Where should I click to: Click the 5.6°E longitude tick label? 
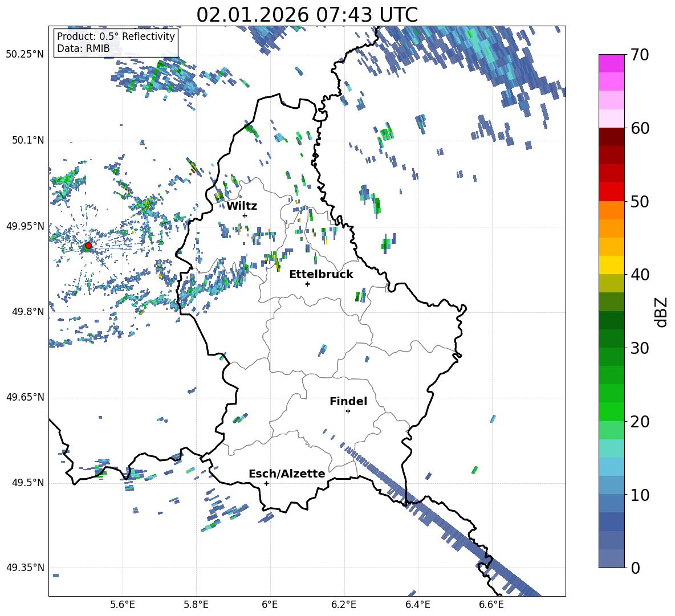[x=123, y=605]
